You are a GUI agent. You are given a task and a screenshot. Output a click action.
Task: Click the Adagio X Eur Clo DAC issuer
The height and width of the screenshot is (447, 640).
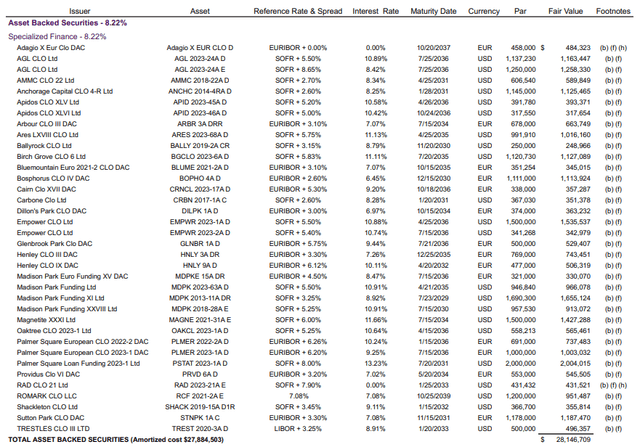[x=51, y=48]
